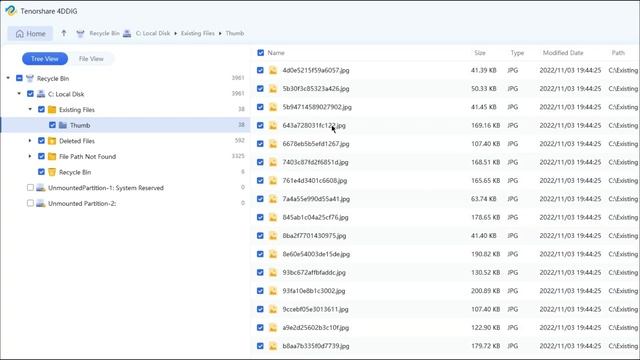This screenshot has height=360, width=640.
Task: Click the 190.82 KB size cell
Action: [485, 254]
